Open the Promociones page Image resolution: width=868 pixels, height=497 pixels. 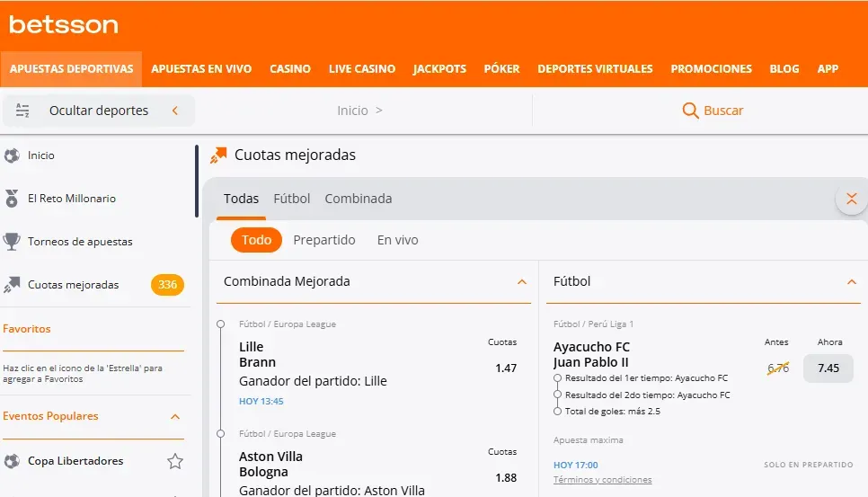712,69
